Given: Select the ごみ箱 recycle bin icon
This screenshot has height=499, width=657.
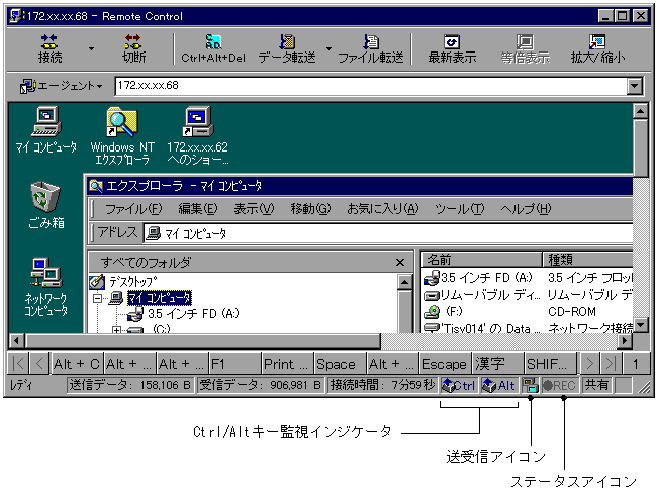Looking at the screenshot, I should (46, 205).
